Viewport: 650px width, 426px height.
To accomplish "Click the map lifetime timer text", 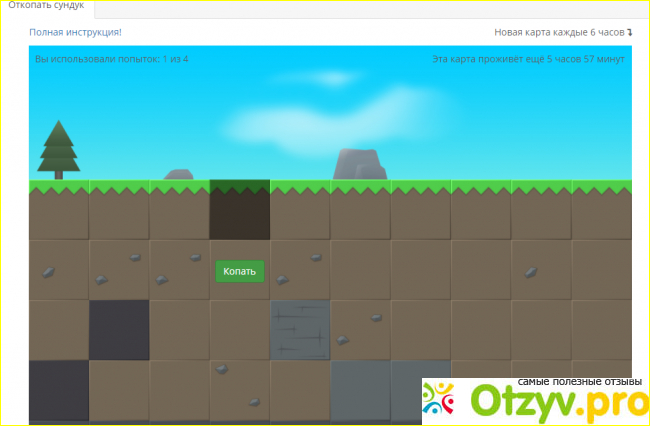I will pyautogui.click(x=528, y=59).
